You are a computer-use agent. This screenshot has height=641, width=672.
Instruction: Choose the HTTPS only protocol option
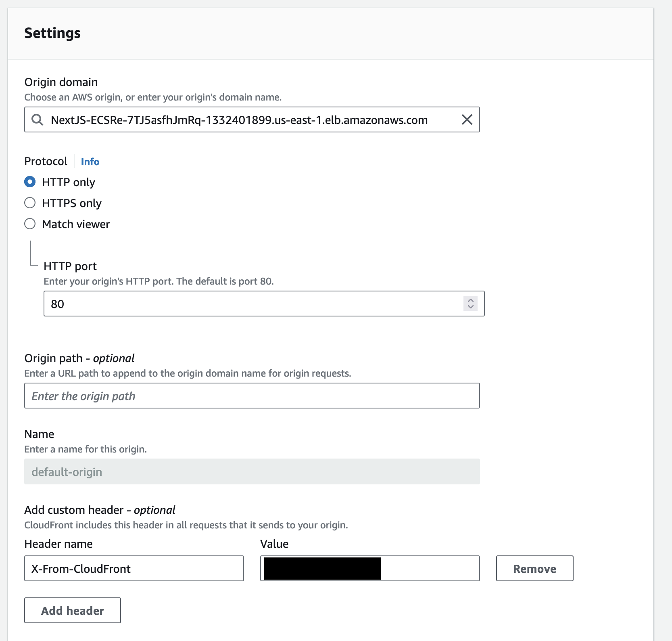[30, 203]
